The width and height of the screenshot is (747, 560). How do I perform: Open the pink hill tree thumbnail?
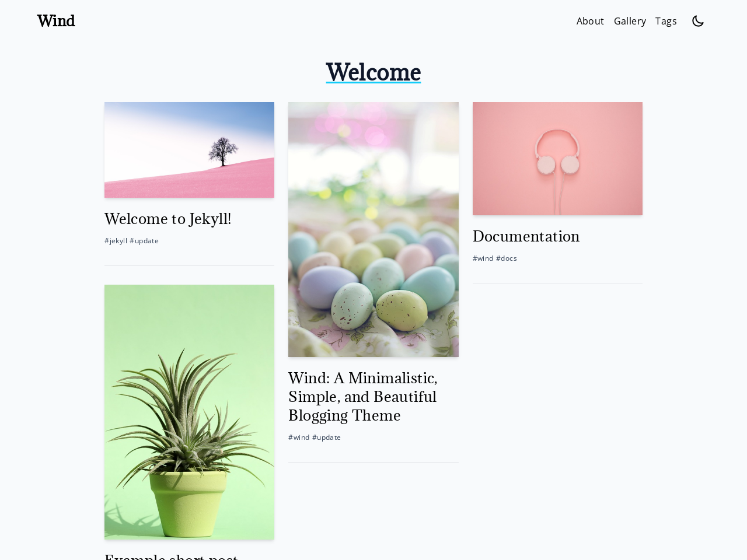(x=189, y=150)
